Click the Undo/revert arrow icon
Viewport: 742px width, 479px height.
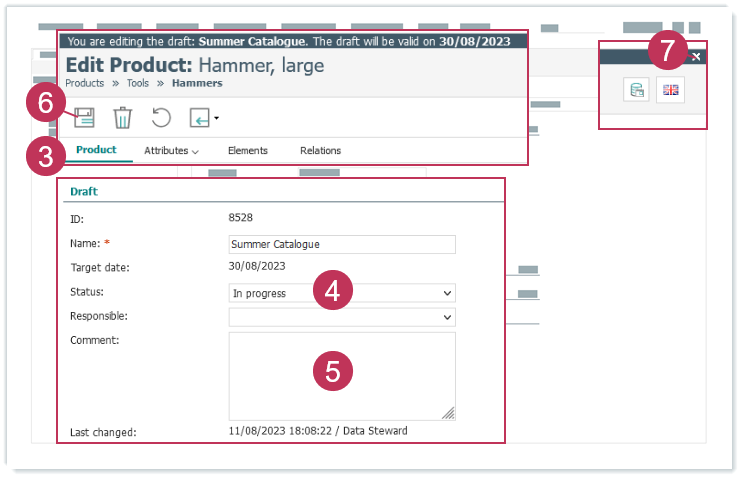tap(161, 118)
